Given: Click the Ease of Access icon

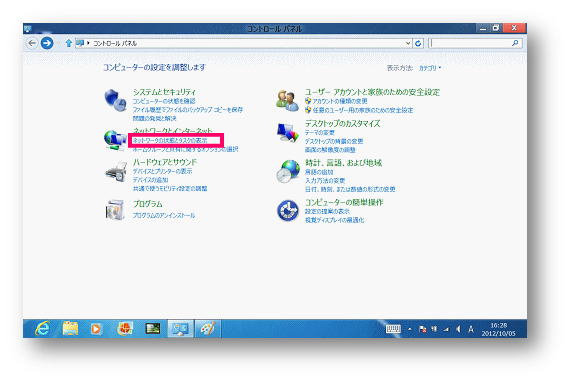Looking at the screenshot, I should coord(288,210).
